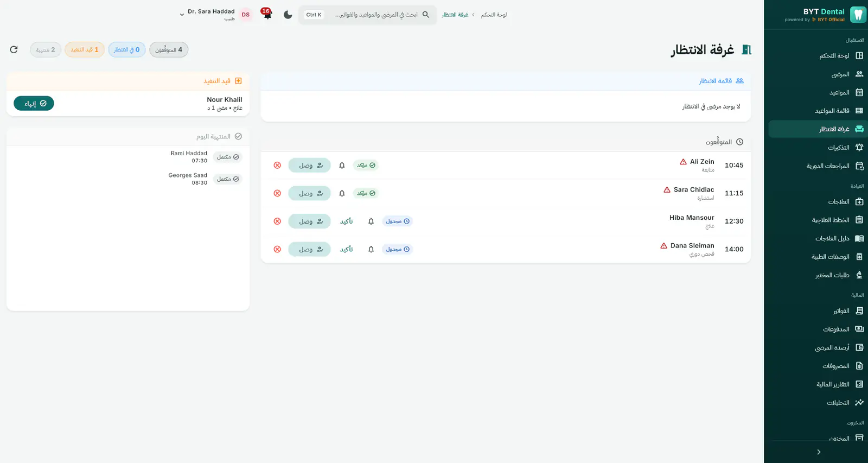This screenshot has width=868, height=463.
Task: Toggle dark mode moon icon
Action: click(x=288, y=15)
